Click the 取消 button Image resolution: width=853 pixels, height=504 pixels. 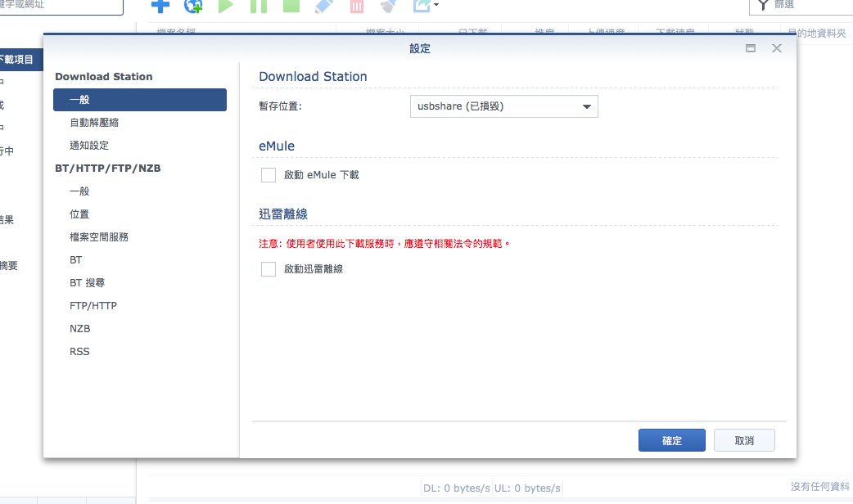744,440
